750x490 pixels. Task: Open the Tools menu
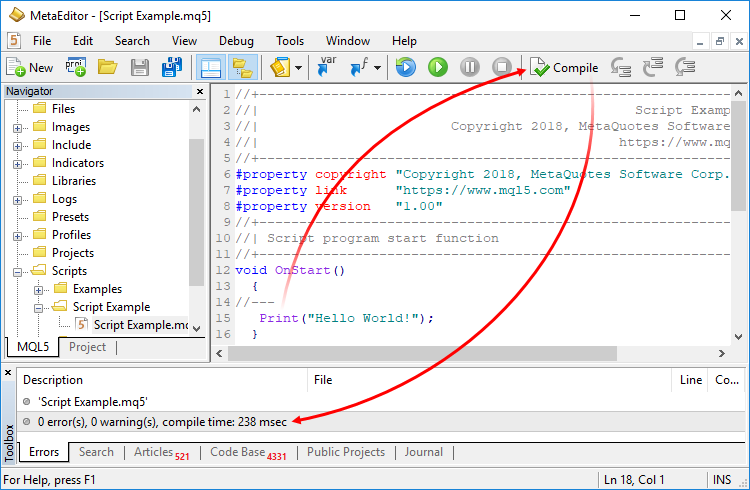290,41
